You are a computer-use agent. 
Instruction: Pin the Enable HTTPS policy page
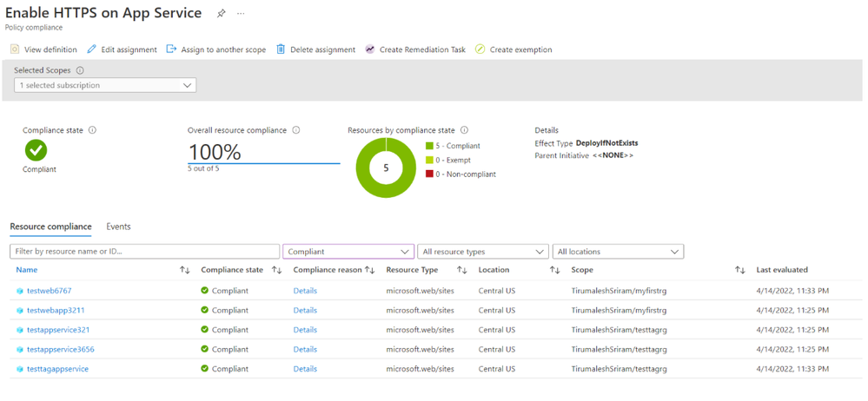221,14
